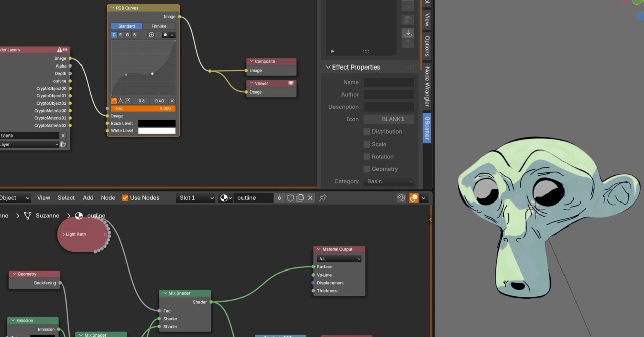Screen dimensions: 644x337
Task: Unlink the outline material with X icon
Action: [310, 198]
